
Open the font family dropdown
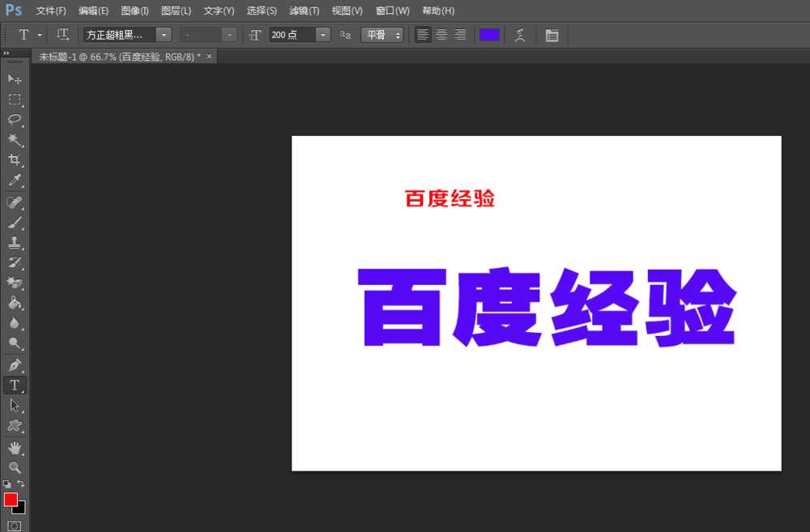164,35
